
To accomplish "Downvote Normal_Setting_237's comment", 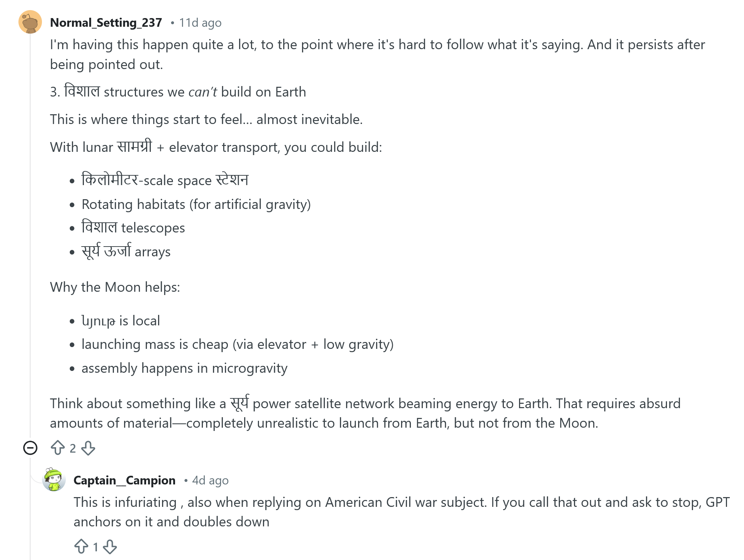I will click(88, 448).
